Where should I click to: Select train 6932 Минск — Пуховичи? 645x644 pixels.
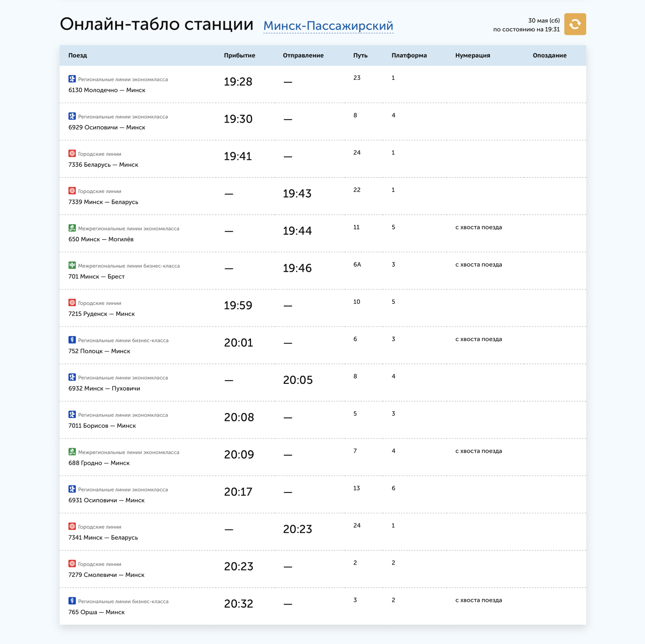104,388
